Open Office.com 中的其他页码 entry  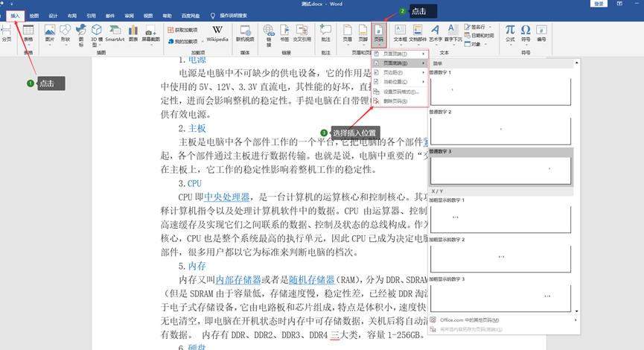click(x=503, y=320)
